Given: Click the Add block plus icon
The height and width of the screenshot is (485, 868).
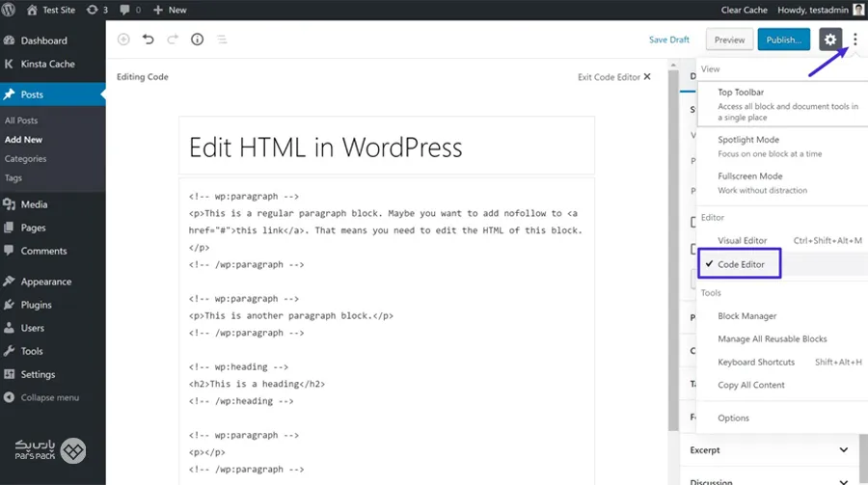Looking at the screenshot, I should click(x=123, y=40).
